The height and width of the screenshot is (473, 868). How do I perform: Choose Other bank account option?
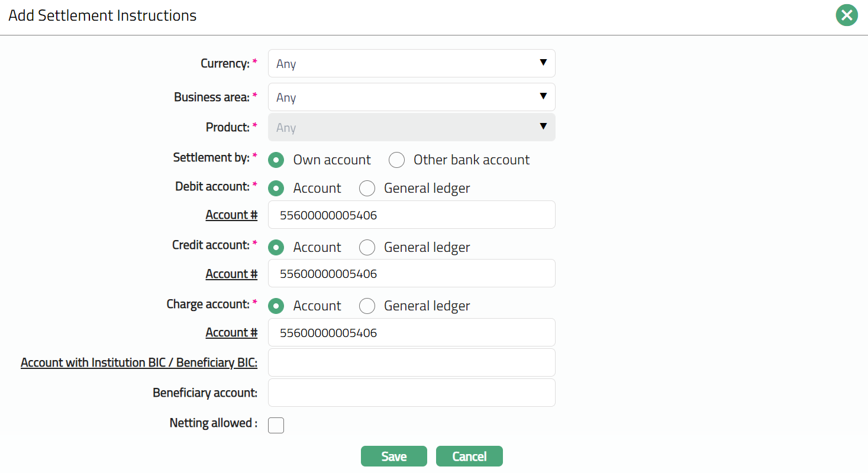tap(396, 160)
